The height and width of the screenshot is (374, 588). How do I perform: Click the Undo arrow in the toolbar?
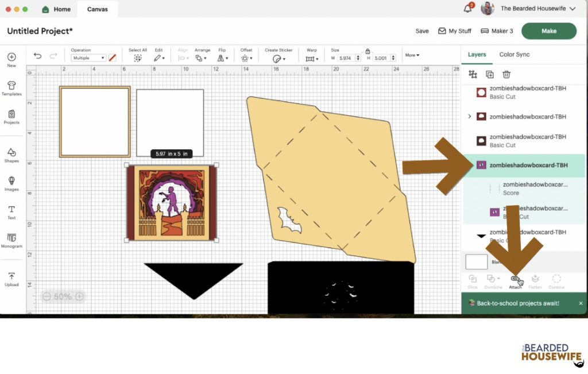click(38, 56)
